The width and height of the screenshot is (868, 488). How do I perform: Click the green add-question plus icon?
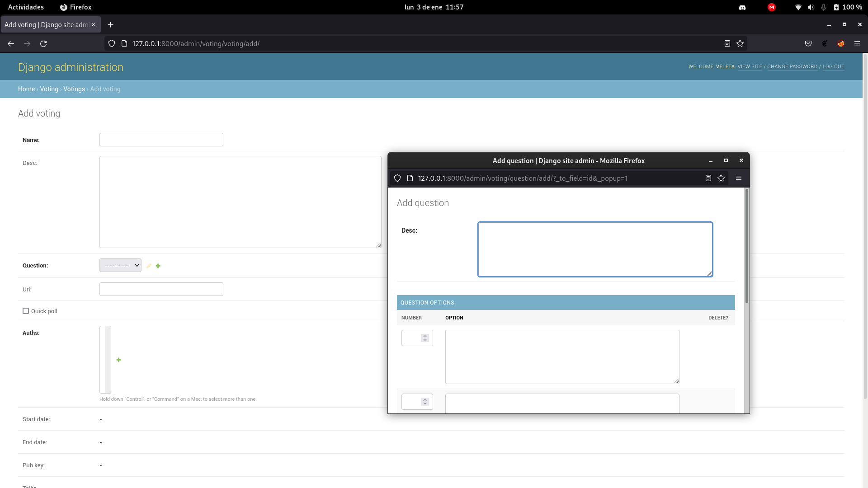pyautogui.click(x=158, y=266)
